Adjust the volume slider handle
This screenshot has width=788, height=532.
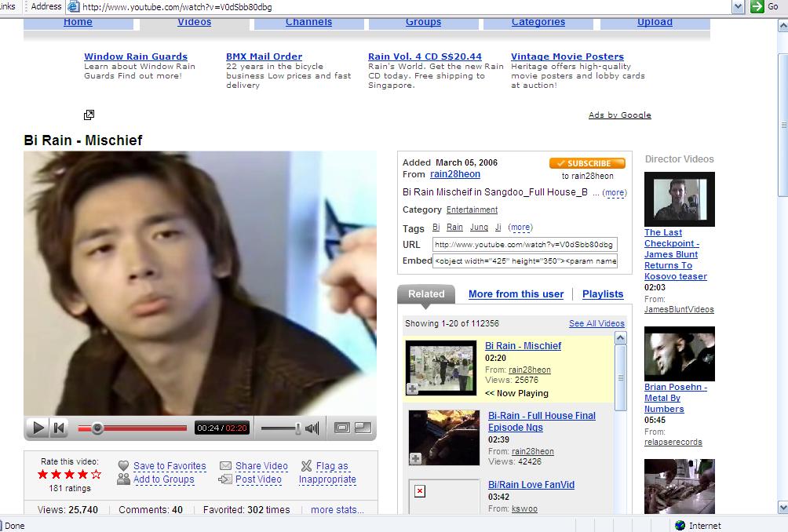click(x=298, y=428)
